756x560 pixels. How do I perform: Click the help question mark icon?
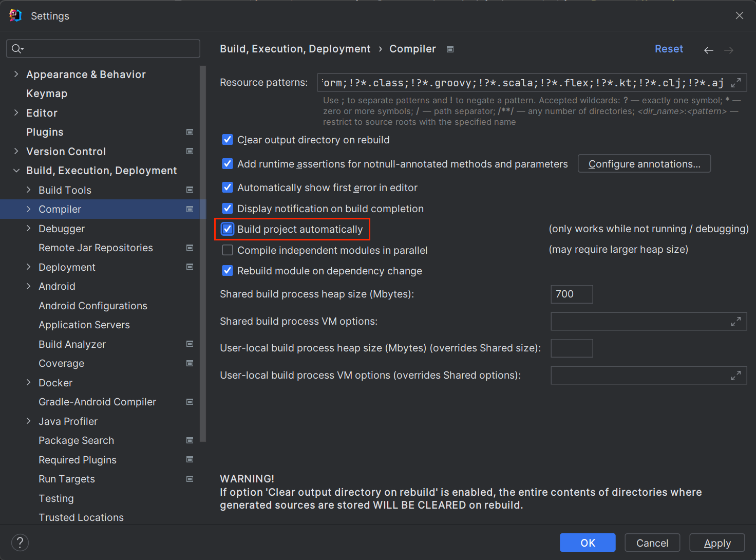(x=20, y=543)
